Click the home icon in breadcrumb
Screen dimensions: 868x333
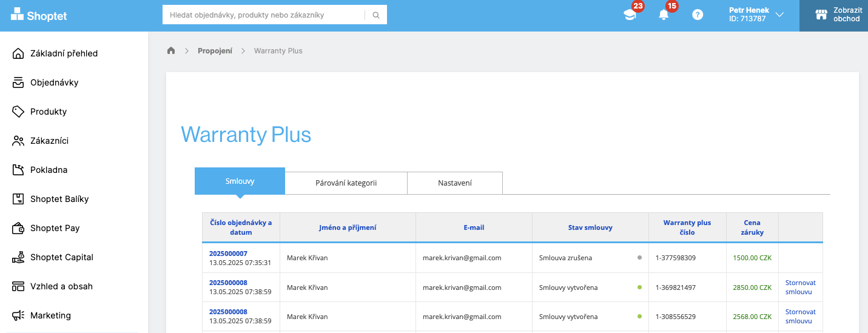(171, 51)
